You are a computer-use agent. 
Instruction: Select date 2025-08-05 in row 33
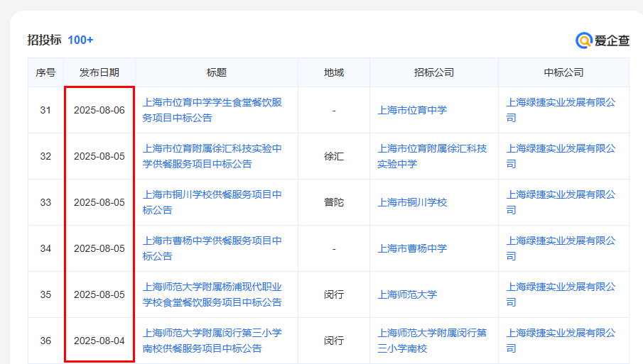coord(99,202)
